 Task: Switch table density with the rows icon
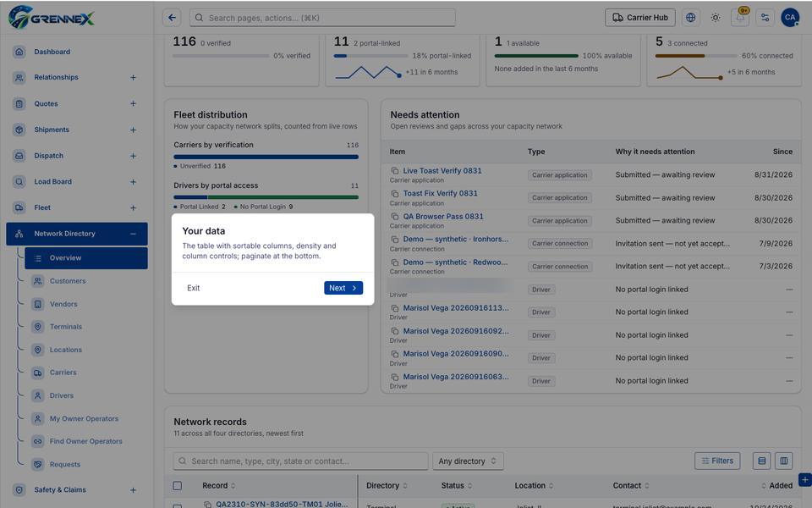(761, 461)
